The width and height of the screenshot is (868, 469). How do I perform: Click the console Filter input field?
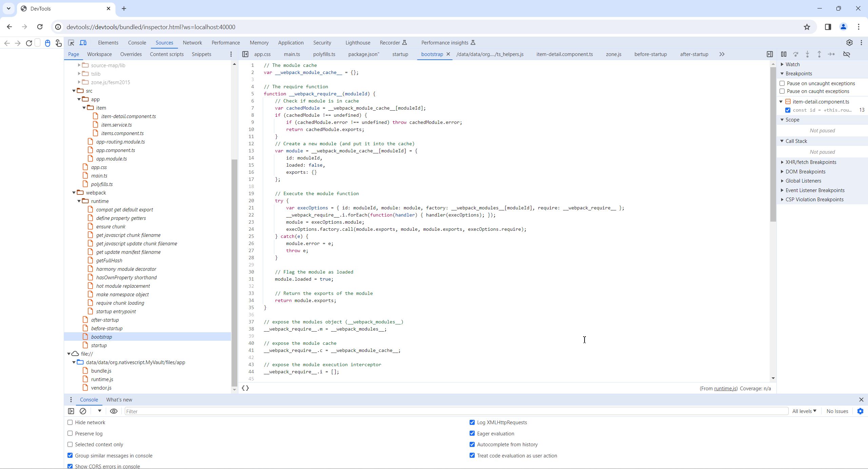454,411
